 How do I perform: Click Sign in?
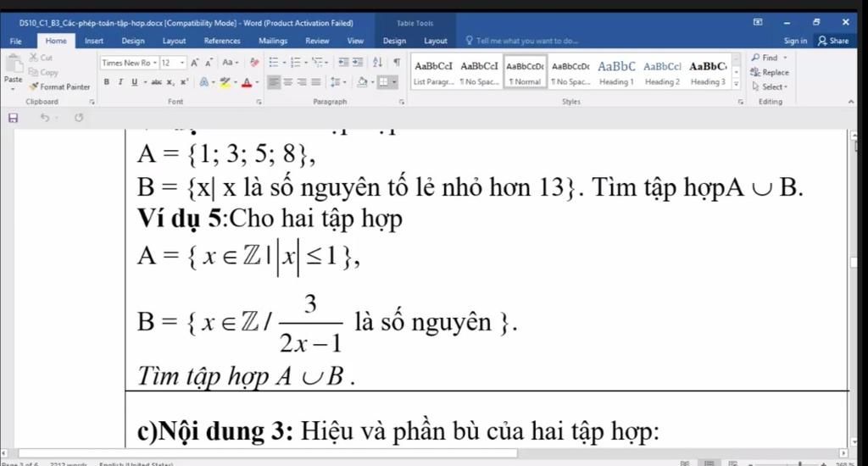(x=795, y=41)
